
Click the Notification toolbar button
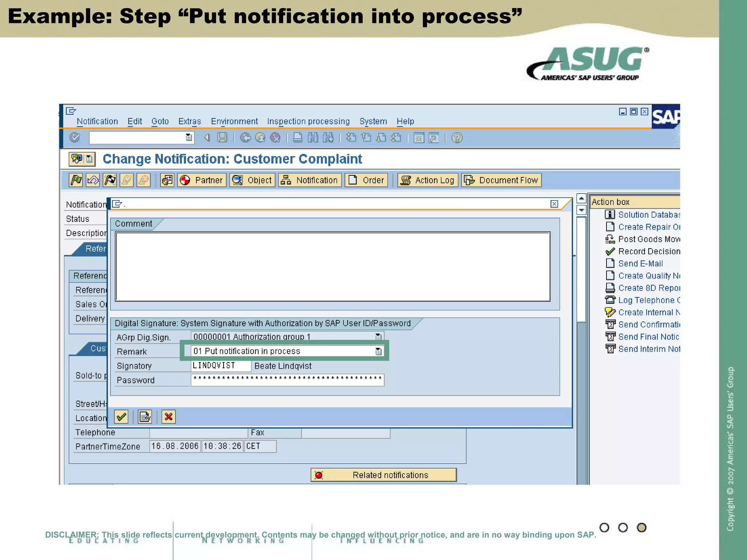click(310, 180)
